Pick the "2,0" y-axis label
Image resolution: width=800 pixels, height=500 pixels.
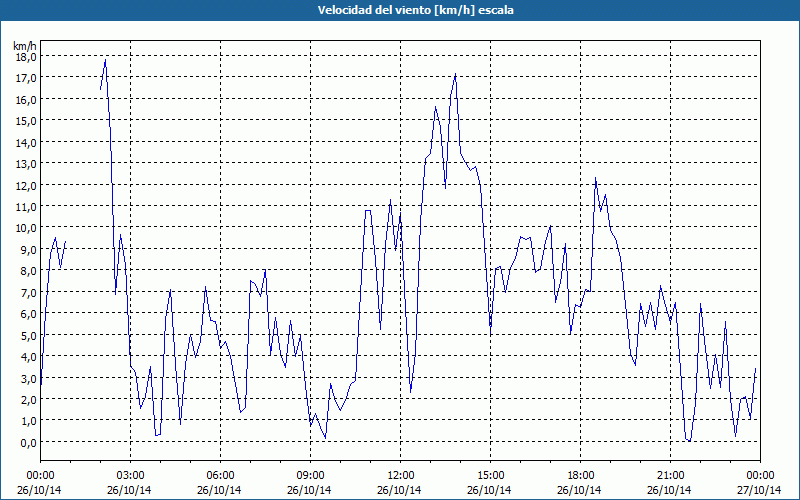click(29, 400)
